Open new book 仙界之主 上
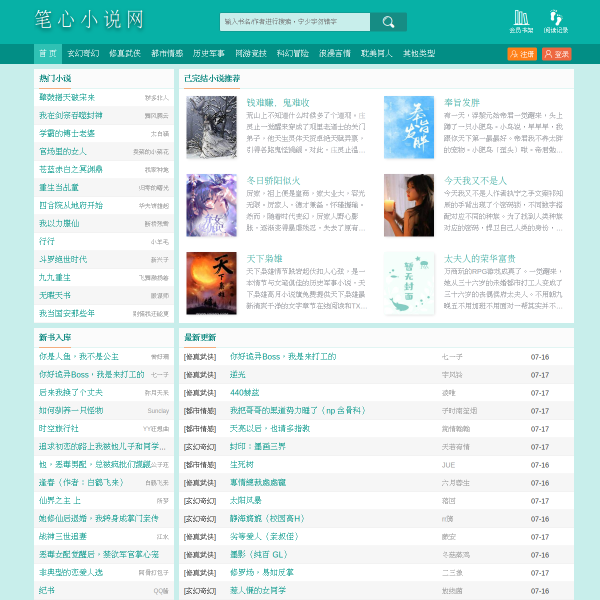 point(60,500)
